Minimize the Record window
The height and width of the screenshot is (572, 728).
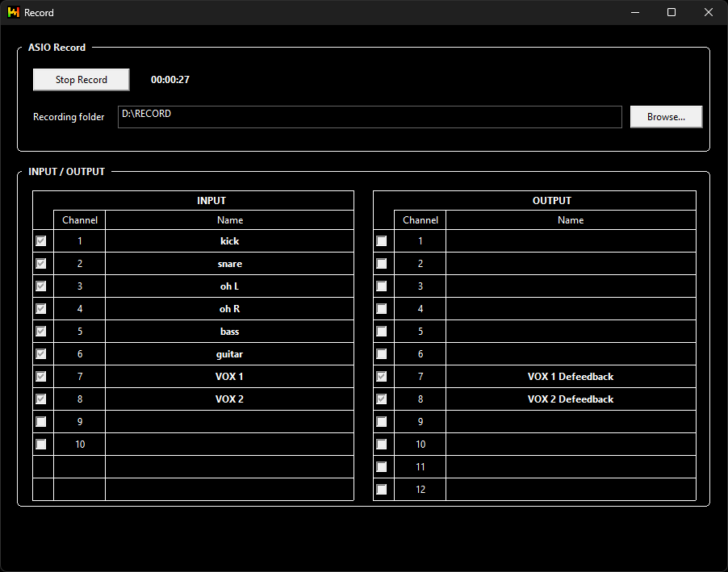pos(635,13)
